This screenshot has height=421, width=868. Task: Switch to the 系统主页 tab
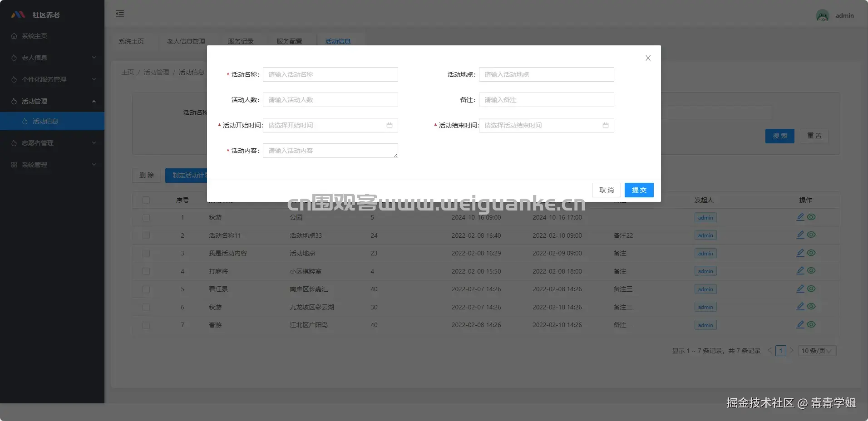pyautogui.click(x=131, y=41)
